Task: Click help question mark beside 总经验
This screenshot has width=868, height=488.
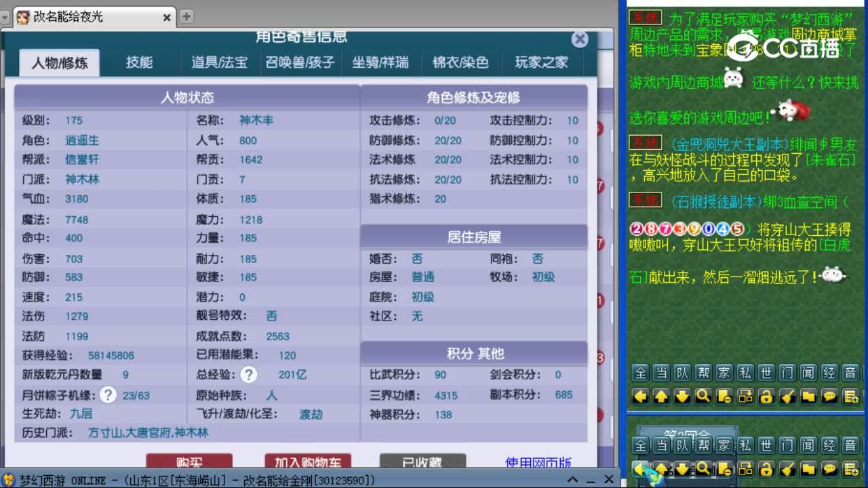Action: (248, 374)
